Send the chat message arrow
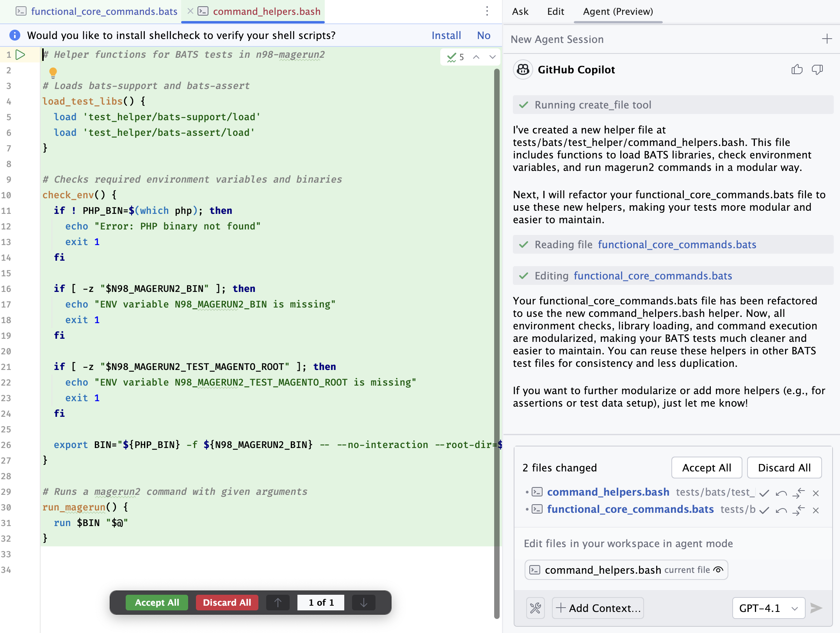 (816, 608)
